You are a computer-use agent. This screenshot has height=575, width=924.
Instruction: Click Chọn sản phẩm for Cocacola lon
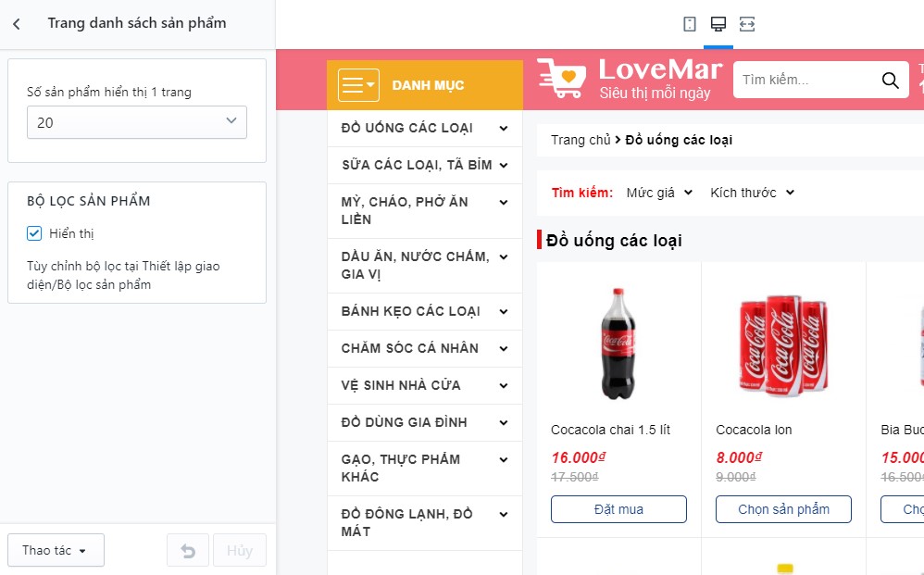pyautogui.click(x=783, y=509)
